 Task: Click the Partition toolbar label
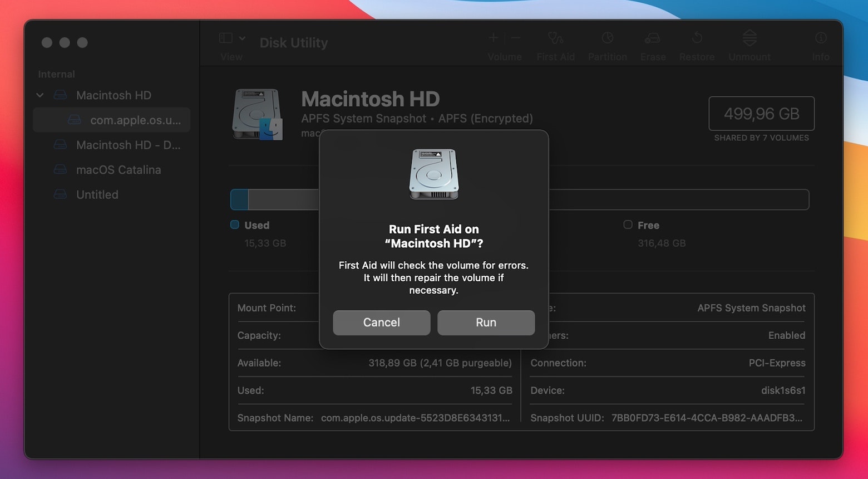[608, 57]
